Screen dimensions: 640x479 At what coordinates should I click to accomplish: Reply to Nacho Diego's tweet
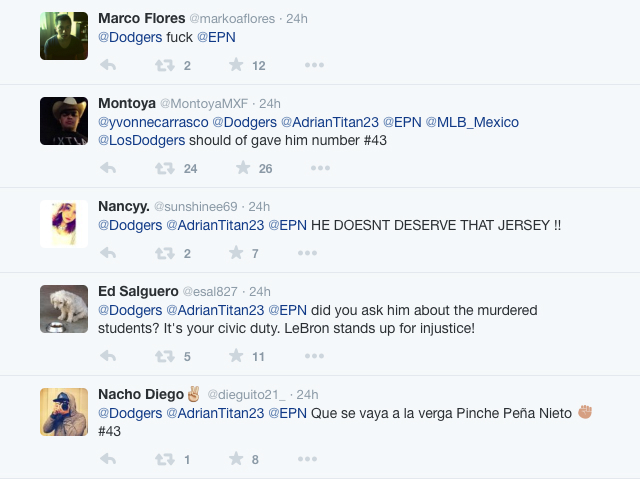click(108, 460)
